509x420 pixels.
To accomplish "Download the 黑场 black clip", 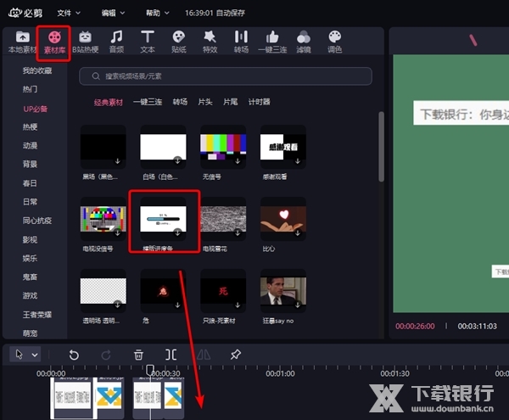I will 118,161.
